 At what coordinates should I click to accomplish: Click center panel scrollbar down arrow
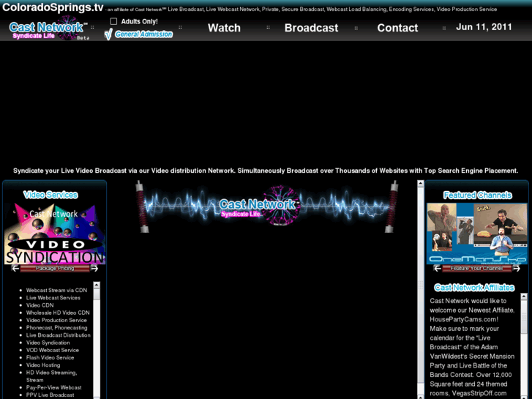pos(421,397)
